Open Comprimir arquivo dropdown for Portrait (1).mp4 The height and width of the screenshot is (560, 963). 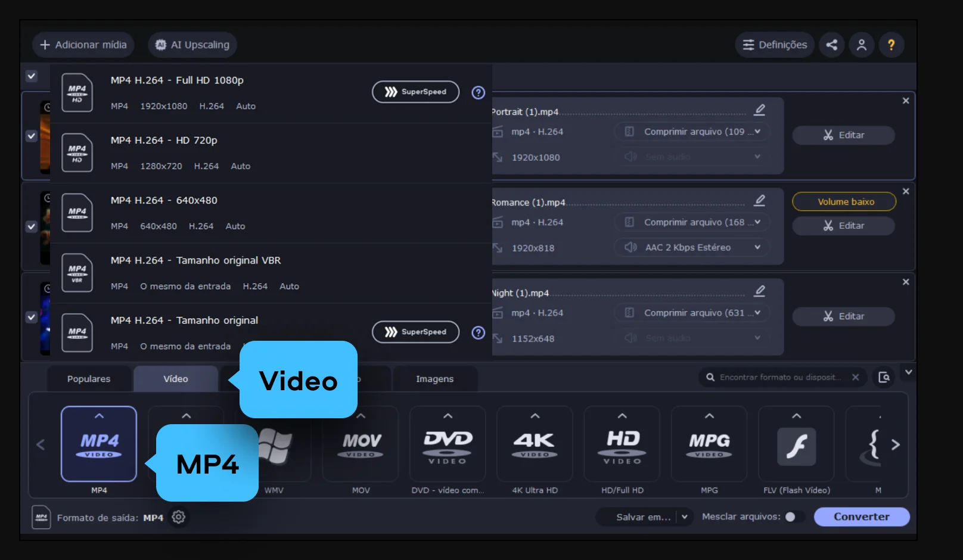click(x=692, y=132)
